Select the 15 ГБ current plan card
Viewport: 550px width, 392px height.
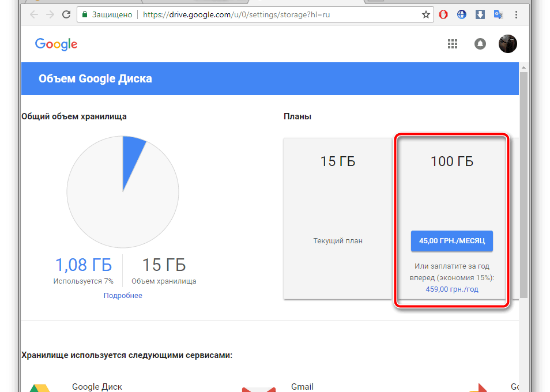click(338, 218)
